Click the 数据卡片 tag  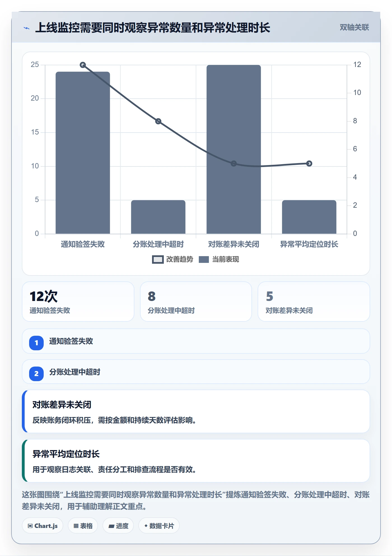(x=159, y=526)
